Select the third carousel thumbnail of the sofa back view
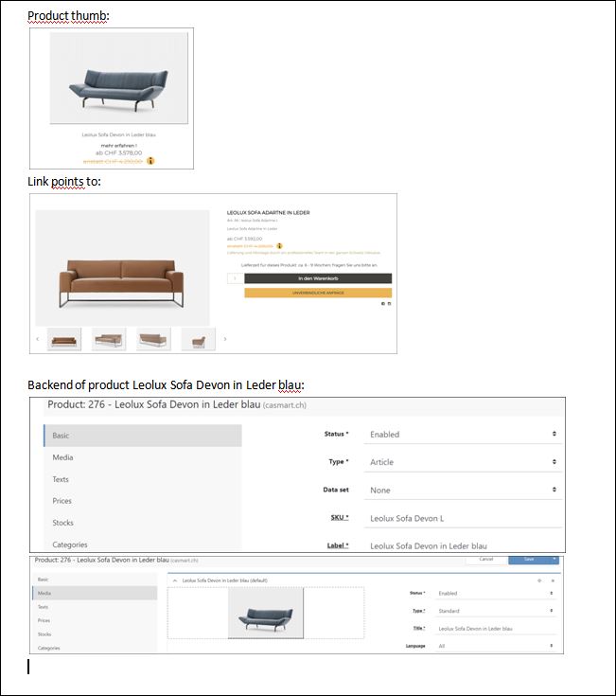Image resolution: width=616 pixels, height=696 pixels. (153, 339)
